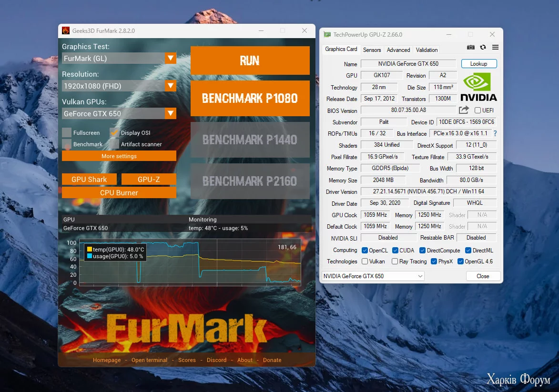Screen dimensions: 559x392
Task: Launch GPU-Z button in FurMark
Action: pyautogui.click(x=149, y=179)
